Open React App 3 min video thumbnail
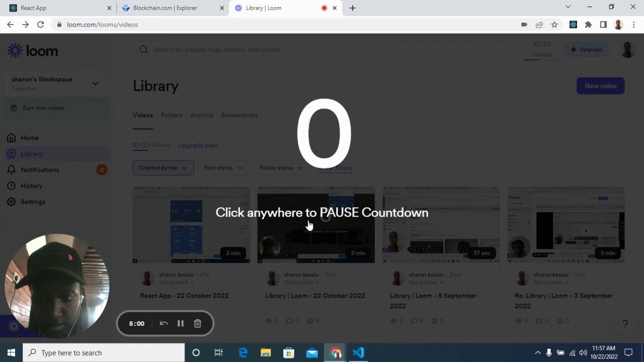This screenshot has height=362, width=644. pyautogui.click(x=191, y=225)
